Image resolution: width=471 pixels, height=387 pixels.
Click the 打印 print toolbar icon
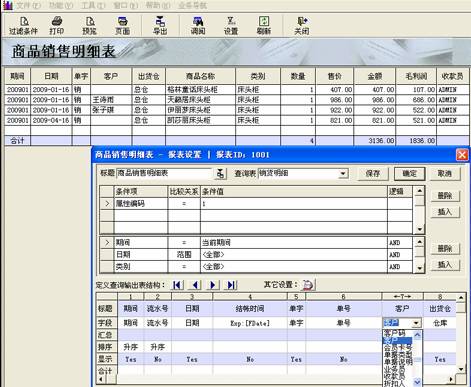(x=57, y=26)
